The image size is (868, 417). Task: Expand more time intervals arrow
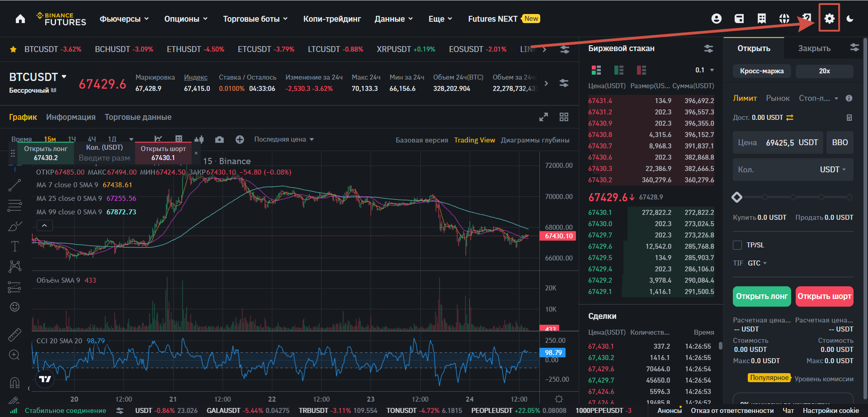click(x=131, y=139)
